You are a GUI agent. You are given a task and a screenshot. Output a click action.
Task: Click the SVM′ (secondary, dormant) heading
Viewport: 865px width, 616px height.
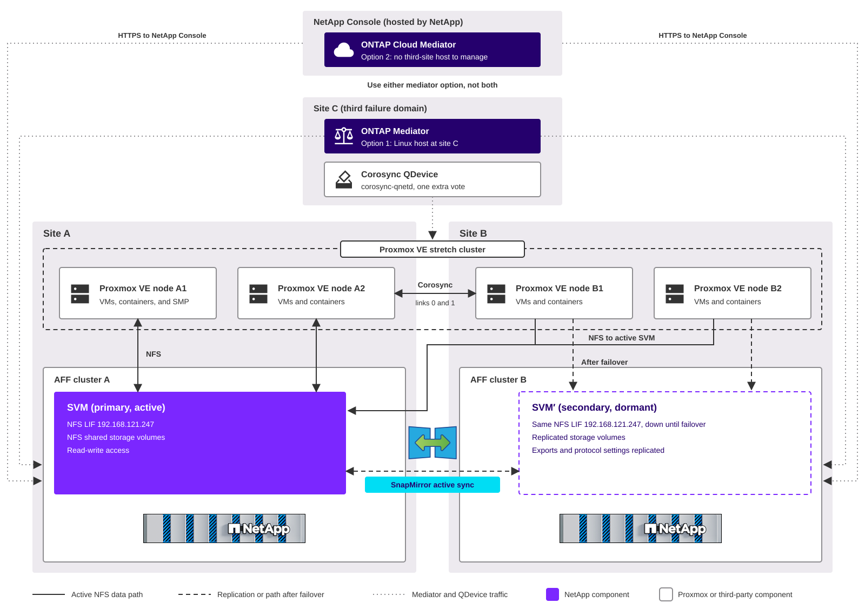(594, 407)
